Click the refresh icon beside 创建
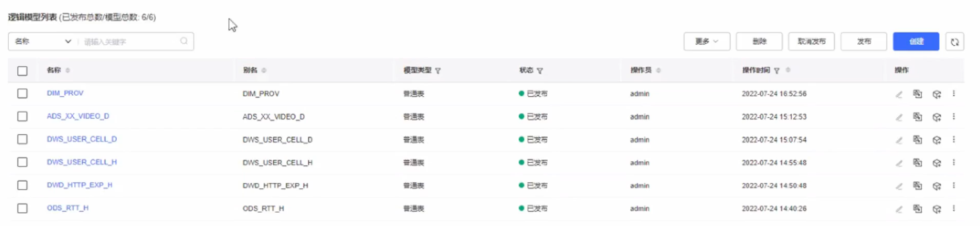The image size is (980, 226). point(955,42)
